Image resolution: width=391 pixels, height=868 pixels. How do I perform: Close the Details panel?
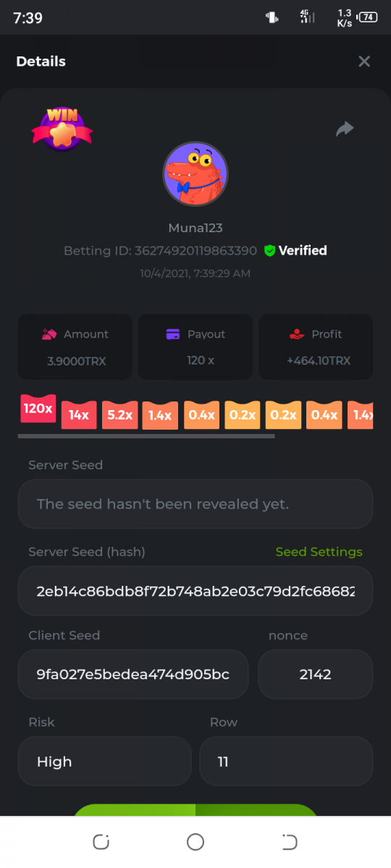pos(364,61)
